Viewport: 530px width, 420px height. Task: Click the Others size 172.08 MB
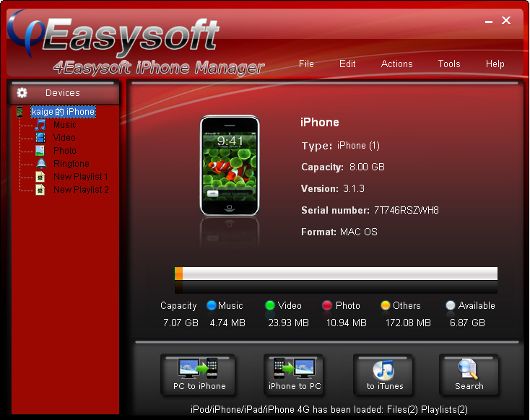(x=408, y=323)
